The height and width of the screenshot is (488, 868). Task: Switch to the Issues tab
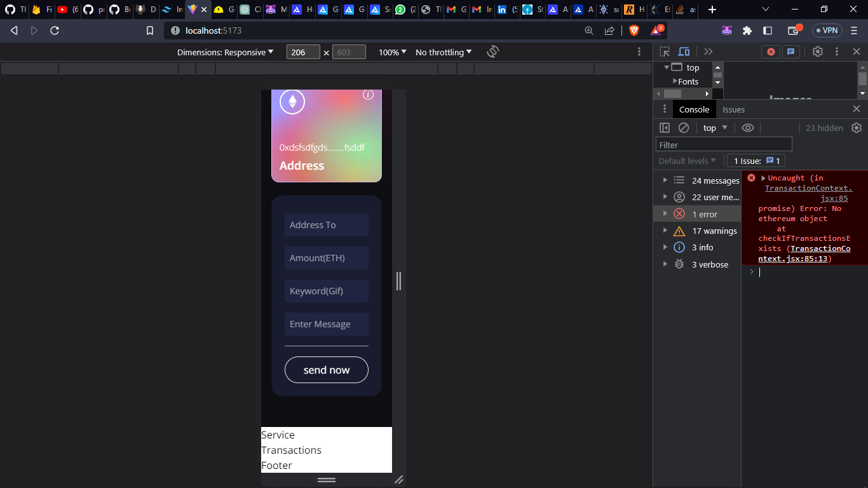tap(733, 109)
